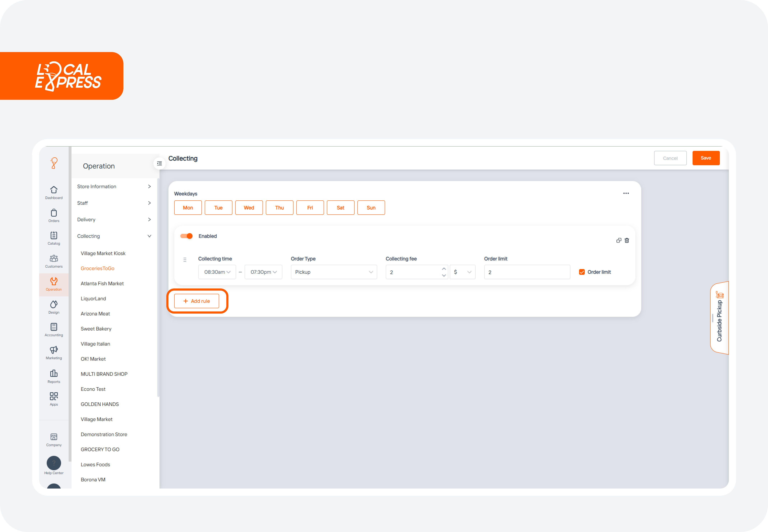This screenshot has height=532, width=768.
Task: Open the Curbside Pickup side tab
Action: pos(719,318)
